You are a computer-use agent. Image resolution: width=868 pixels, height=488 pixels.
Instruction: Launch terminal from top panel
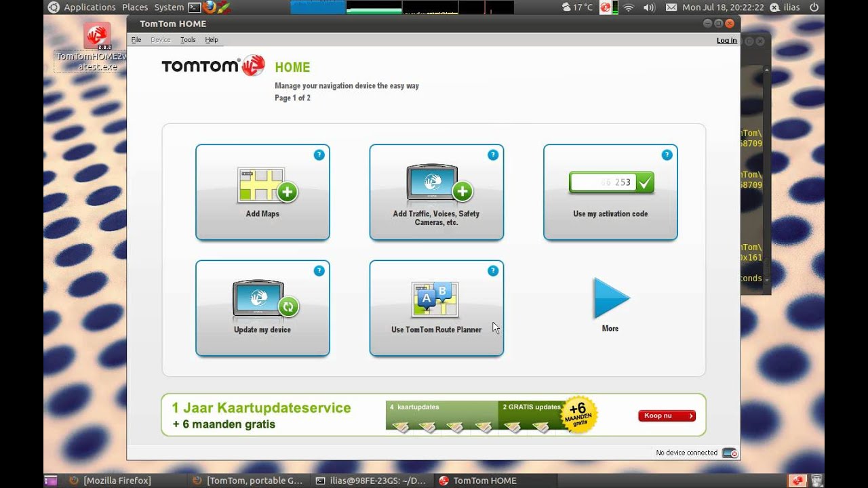click(194, 7)
